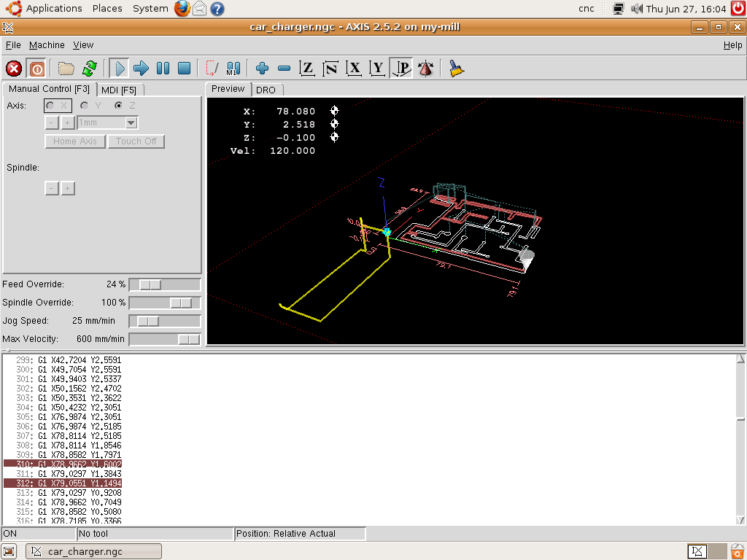
Task: Select the Y axis radio button
Action: 90,106
